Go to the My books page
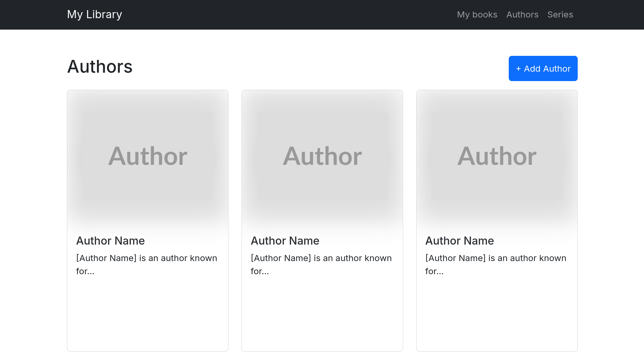Image resolution: width=644 pixels, height=362 pixels. tap(477, 14)
